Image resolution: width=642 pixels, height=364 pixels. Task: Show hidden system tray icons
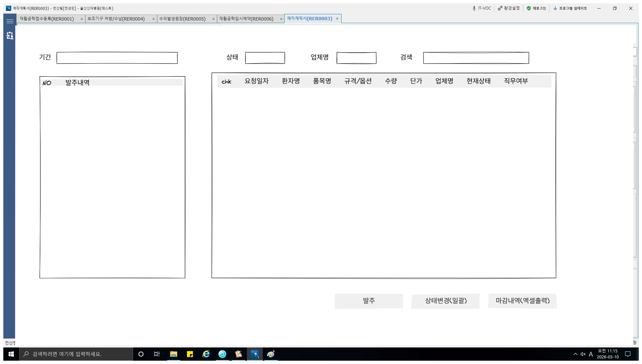pos(575,354)
